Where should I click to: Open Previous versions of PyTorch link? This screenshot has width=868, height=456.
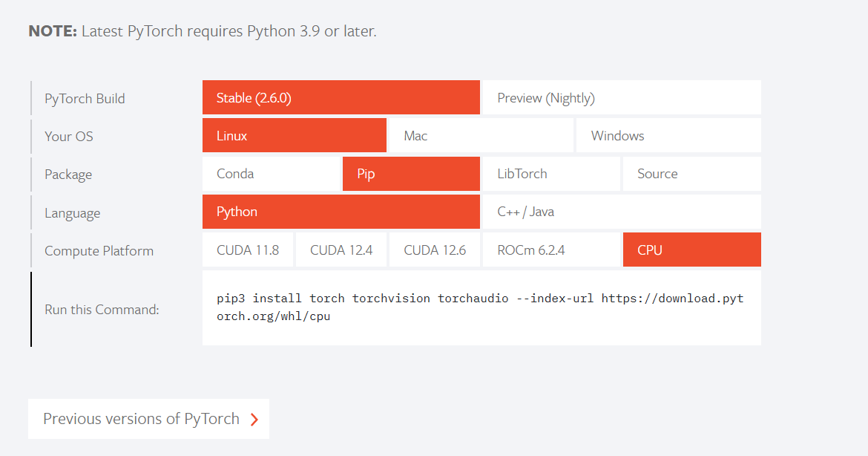[x=148, y=419]
